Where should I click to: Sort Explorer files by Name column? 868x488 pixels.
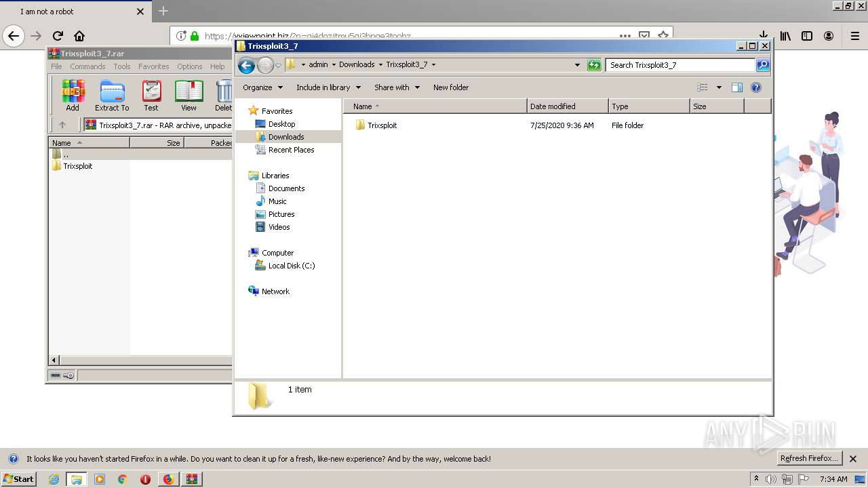click(435, 106)
